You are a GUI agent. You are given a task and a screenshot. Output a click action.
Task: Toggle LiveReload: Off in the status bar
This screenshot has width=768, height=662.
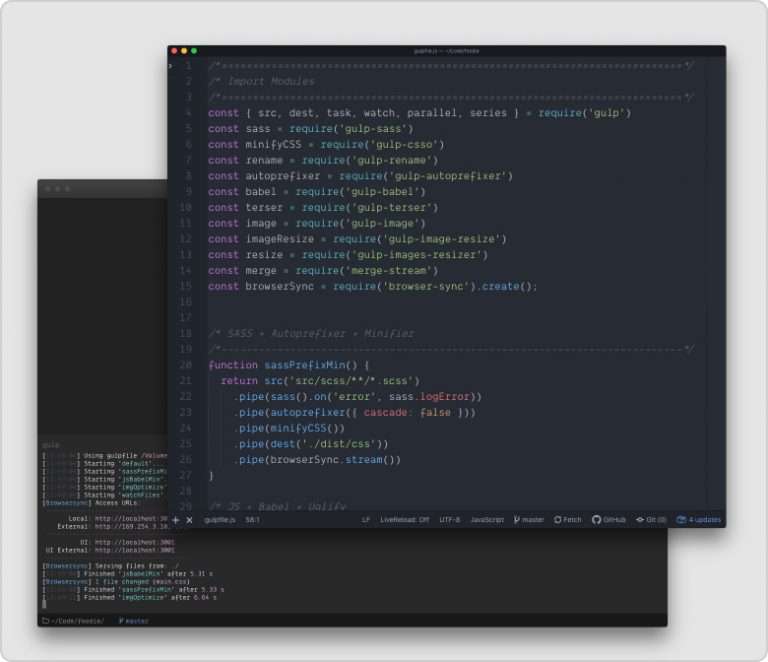[x=405, y=520]
